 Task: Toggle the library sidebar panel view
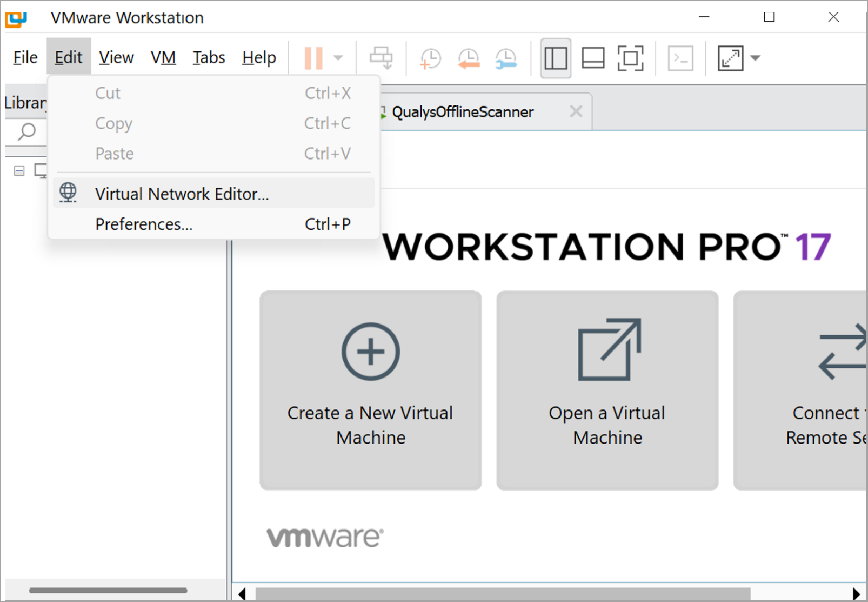point(556,58)
